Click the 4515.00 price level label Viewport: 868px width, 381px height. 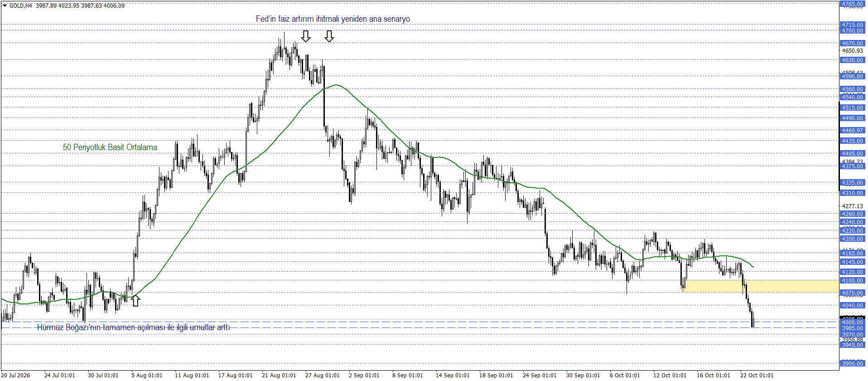[x=853, y=108]
